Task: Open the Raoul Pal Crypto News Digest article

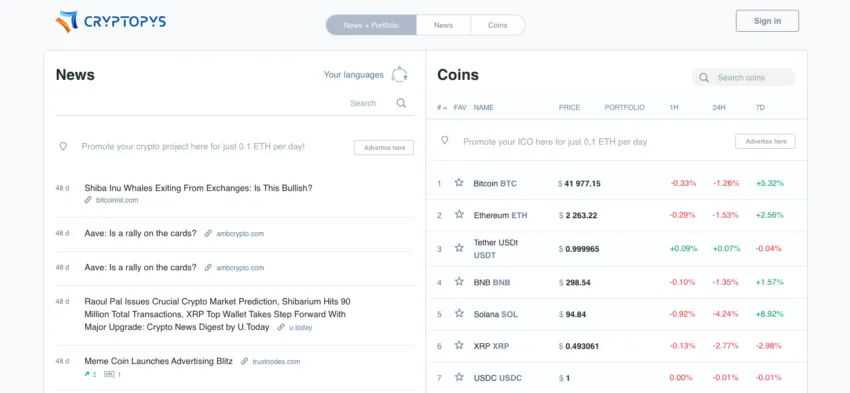Action: (x=217, y=314)
